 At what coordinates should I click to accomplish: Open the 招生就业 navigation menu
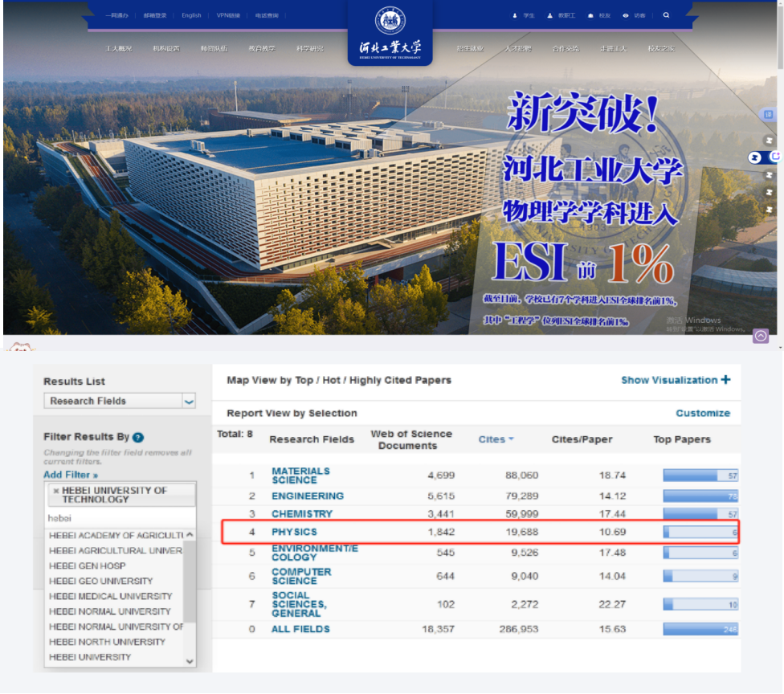point(470,48)
